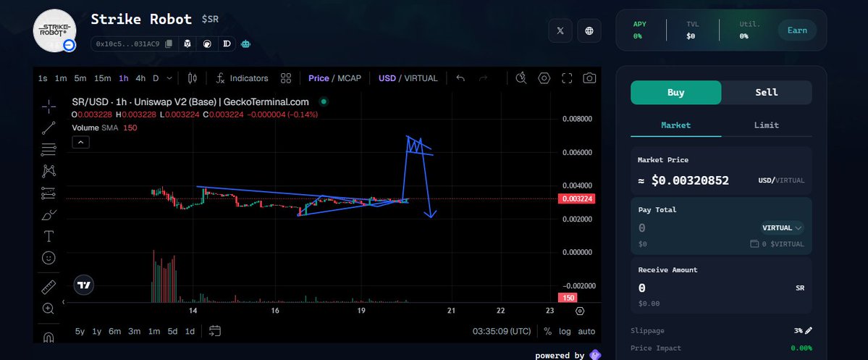Open the owl-shaped GeckoTerminal icon link
The width and height of the screenshot is (868, 360).
point(187,43)
